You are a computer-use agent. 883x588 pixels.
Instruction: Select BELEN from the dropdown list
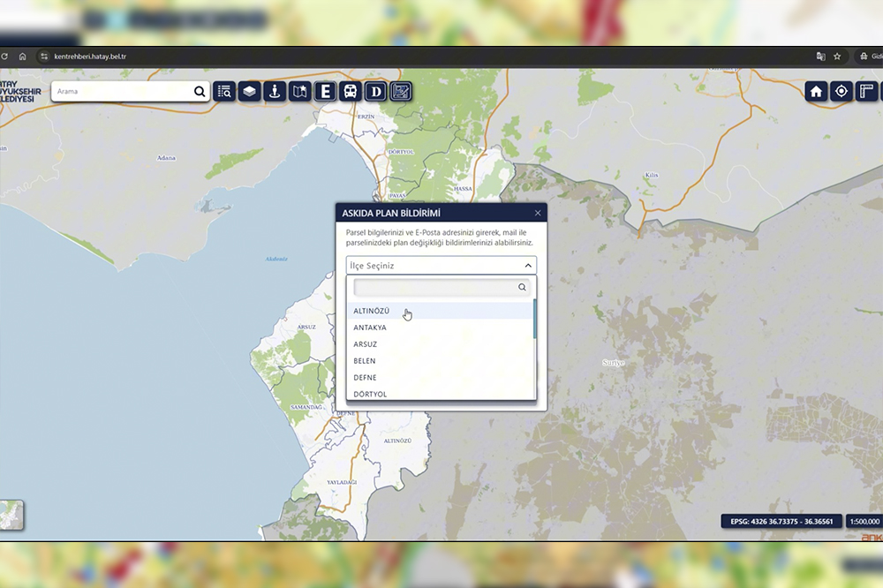click(365, 361)
